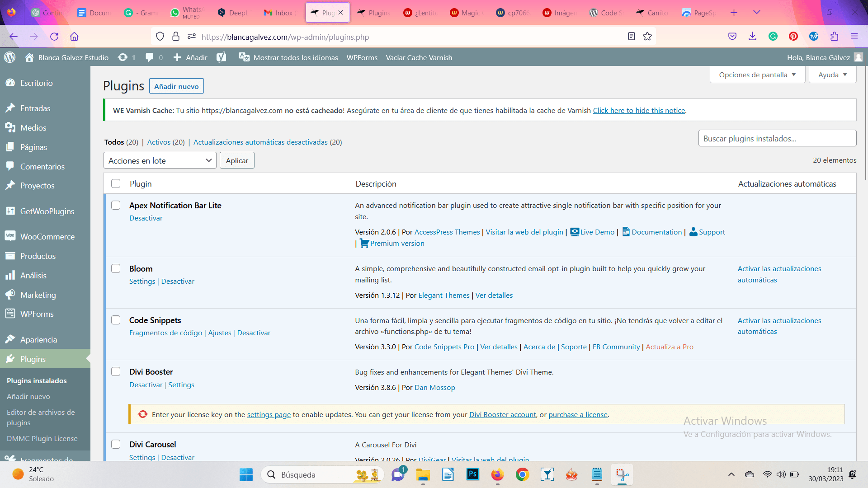Select the Apex Notification Bar Lite checkbox
The height and width of the screenshot is (488, 868).
click(116, 205)
